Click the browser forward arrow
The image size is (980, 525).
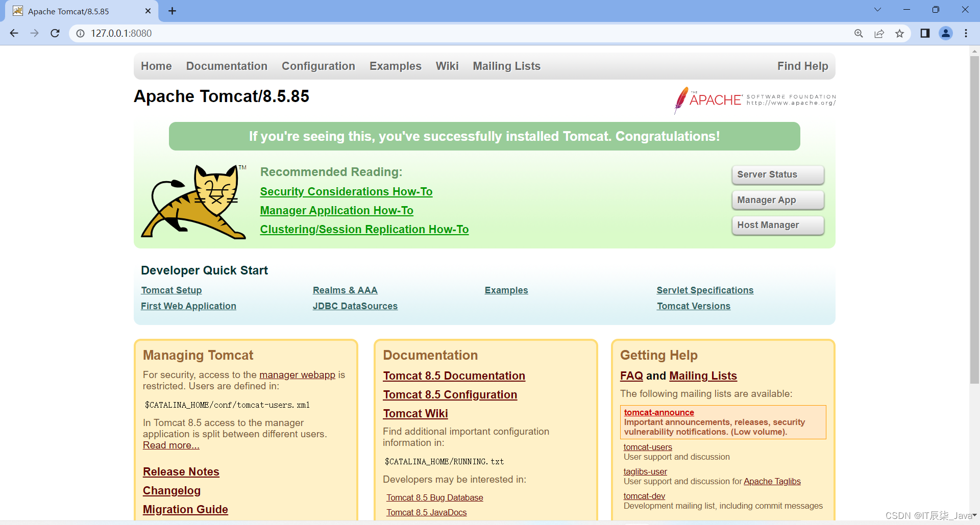34,33
